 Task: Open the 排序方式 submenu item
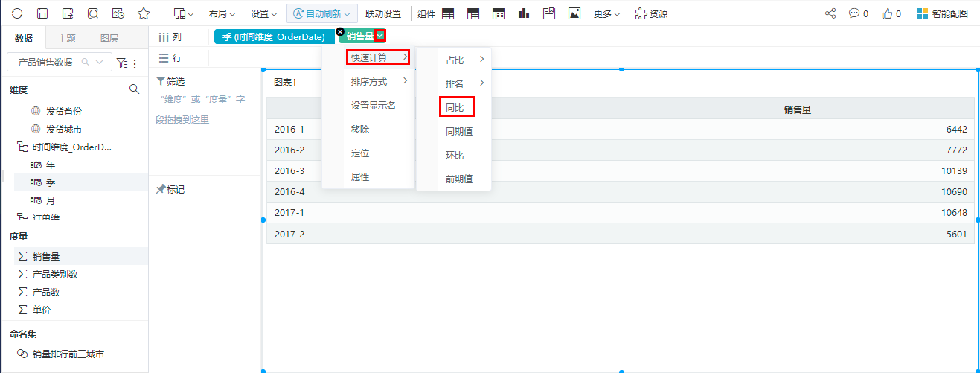tap(368, 81)
